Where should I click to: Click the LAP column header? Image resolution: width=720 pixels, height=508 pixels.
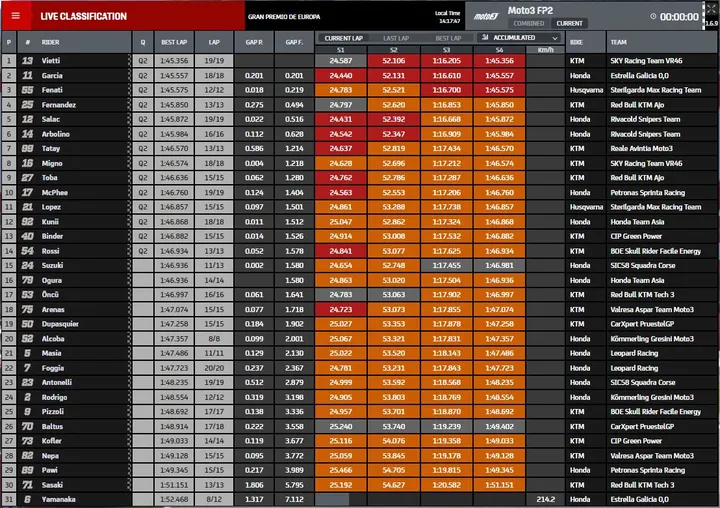coord(214,42)
